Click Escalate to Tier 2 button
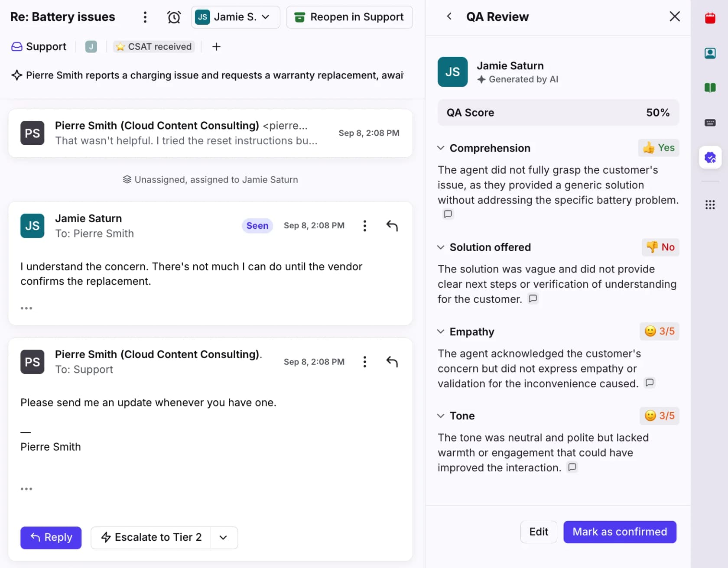 click(x=151, y=538)
